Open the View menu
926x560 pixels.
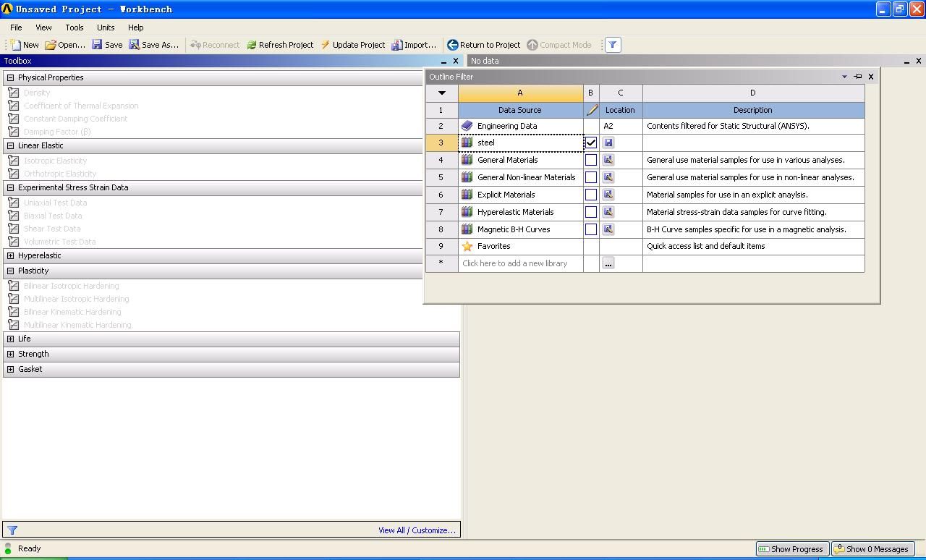(43, 27)
